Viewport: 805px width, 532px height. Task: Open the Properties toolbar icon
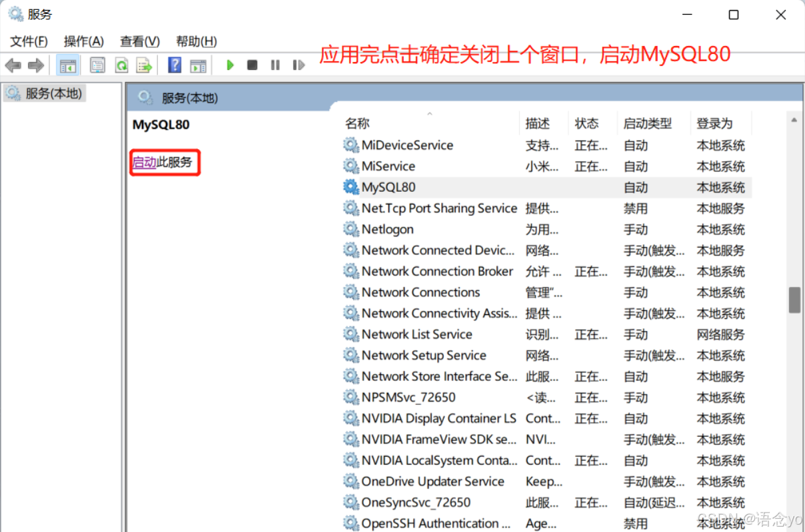coord(98,65)
